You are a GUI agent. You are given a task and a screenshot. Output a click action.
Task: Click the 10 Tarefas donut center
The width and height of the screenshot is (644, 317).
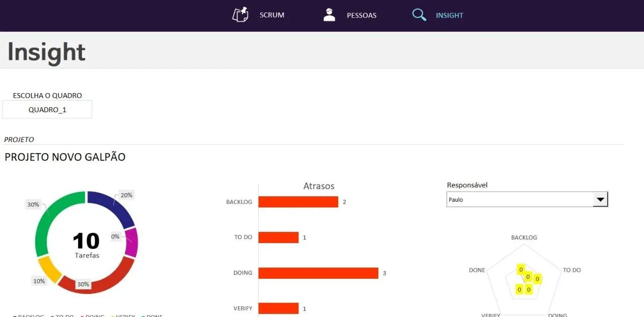pyautogui.click(x=86, y=245)
